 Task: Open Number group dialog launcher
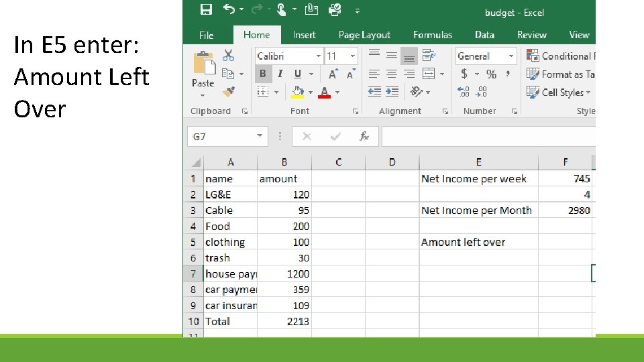(x=515, y=111)
